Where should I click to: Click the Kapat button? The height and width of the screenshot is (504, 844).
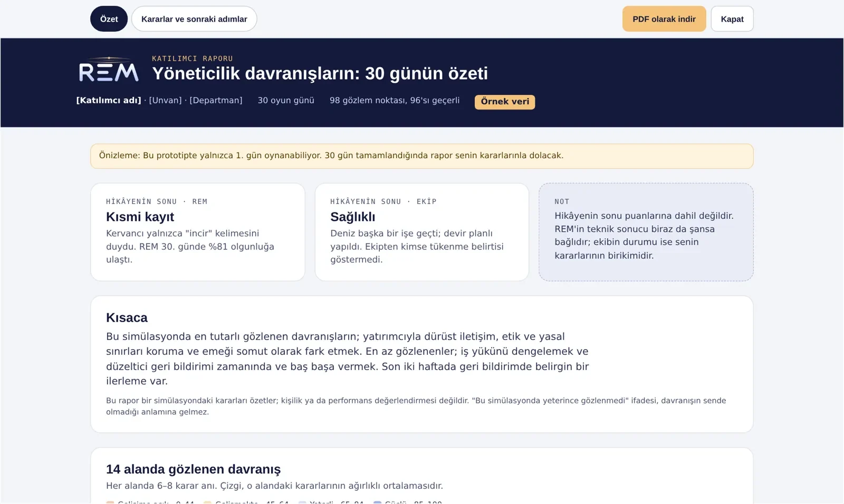pos(732,19)
